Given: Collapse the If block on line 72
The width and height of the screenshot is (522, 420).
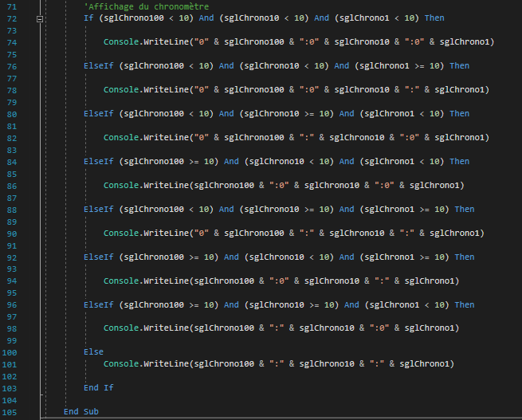Looking at the screenshot, I should 40,19.
